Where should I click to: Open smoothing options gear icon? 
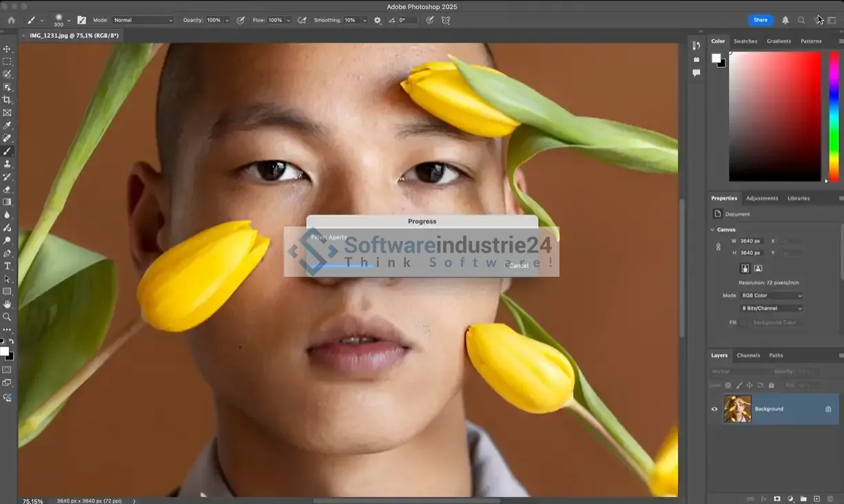coord(378,21)
